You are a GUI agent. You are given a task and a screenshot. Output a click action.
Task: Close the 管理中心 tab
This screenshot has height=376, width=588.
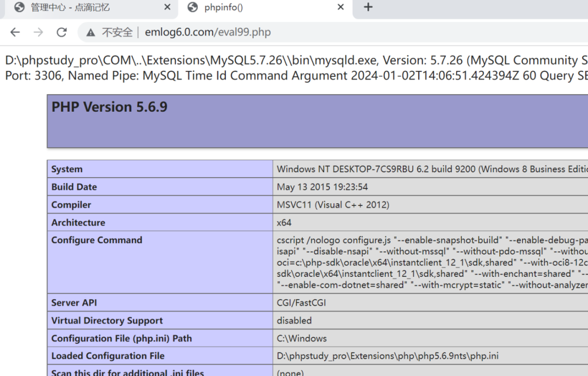pyautogui.click(x=167, y=8)
